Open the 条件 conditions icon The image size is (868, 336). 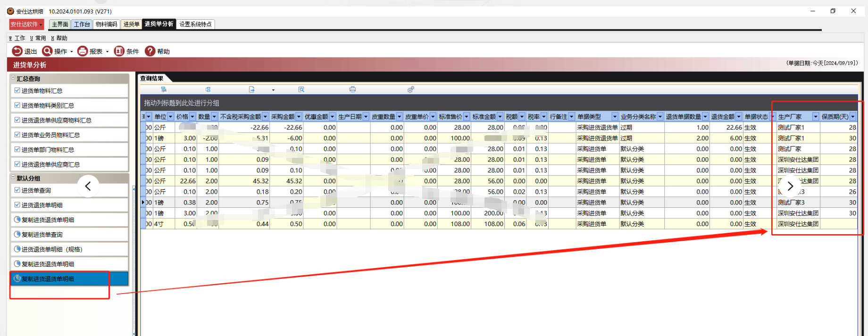pos(119,51)
